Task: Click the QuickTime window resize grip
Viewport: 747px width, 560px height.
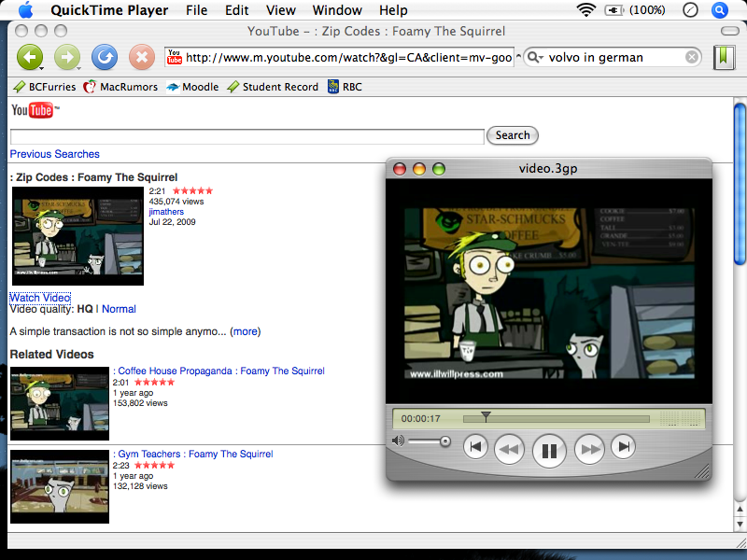Action: [x=702, y=471]
